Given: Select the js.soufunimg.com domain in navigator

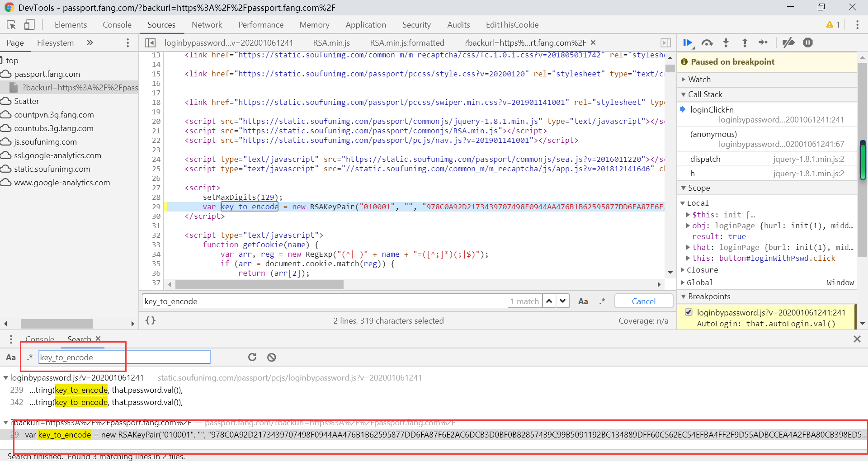Looking at the screenshot, I should pos(45,142).
